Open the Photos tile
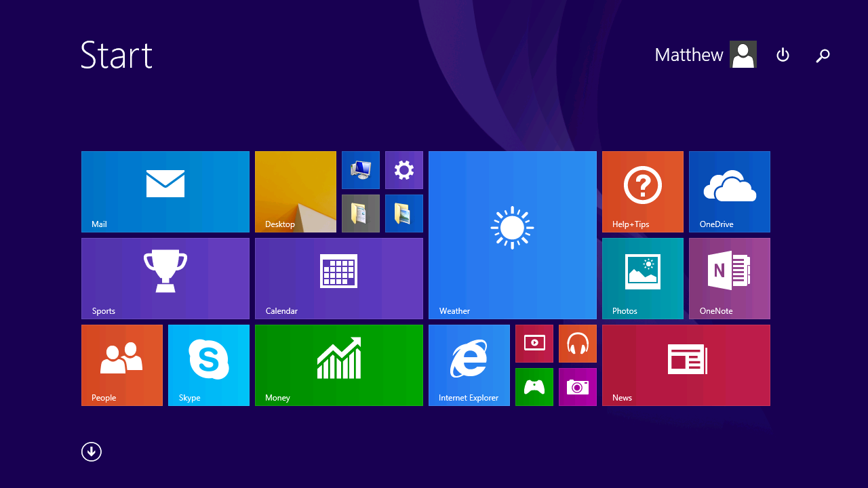This screenshot has height=488, width=868. tap(643, 279)
